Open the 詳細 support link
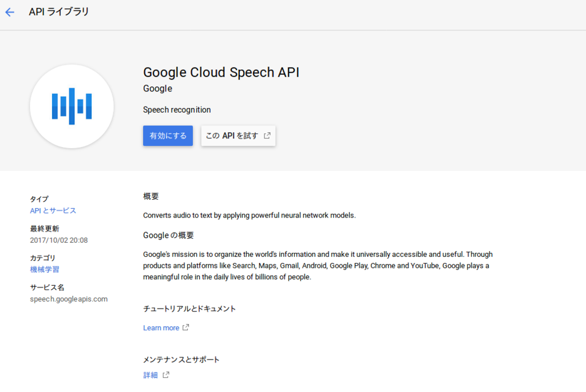This screenshot has width=586, height=392. (151, 375)
